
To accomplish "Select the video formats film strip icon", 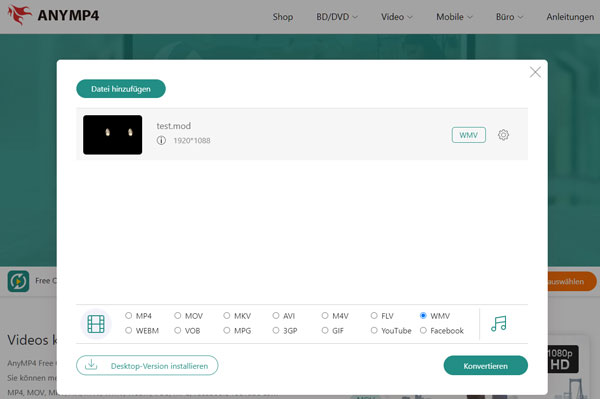I will tap(96, 324).
